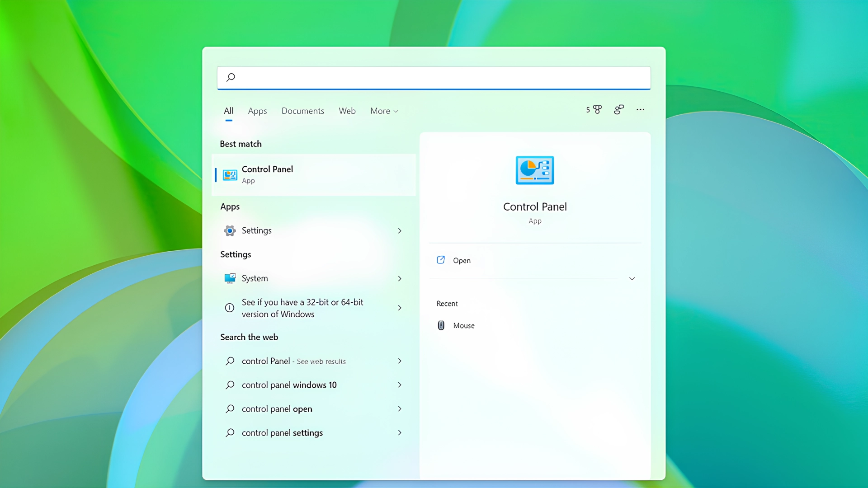
Task: Expand more actions chevron below Open
Action: (632, 279)
